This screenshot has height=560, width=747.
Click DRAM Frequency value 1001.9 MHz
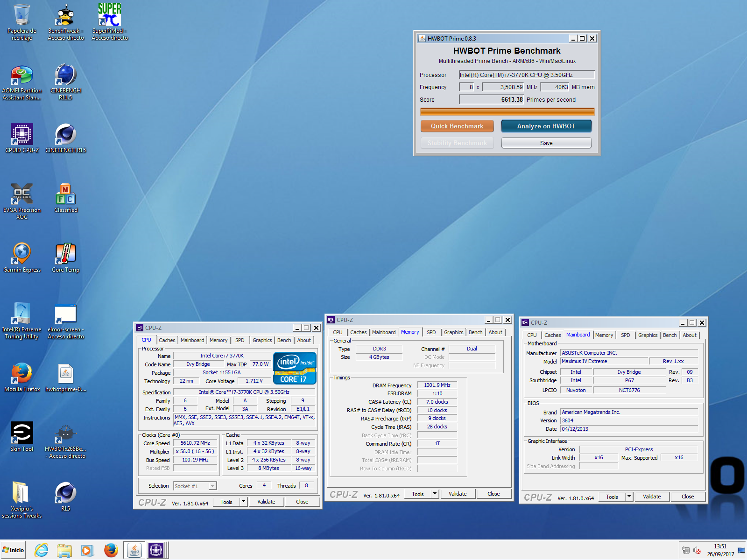click(437, 385)
